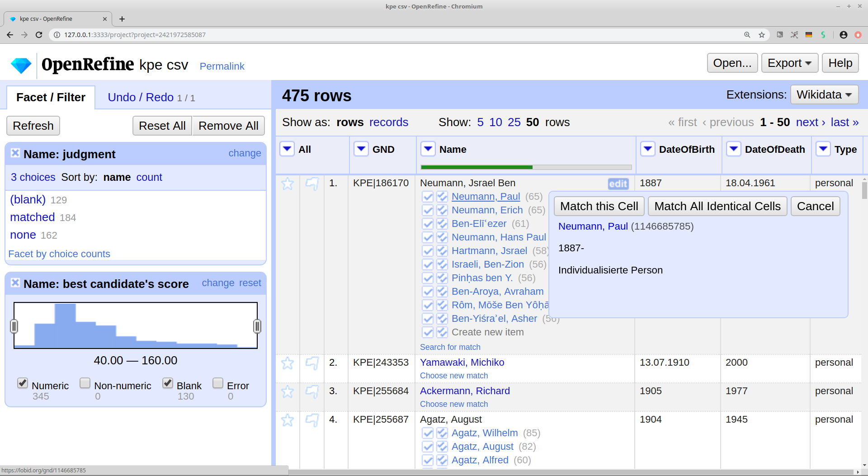The width and height of the screenshot is (868, 476).
Task: Double-check icon for Create new item
Action: [442, 332]
